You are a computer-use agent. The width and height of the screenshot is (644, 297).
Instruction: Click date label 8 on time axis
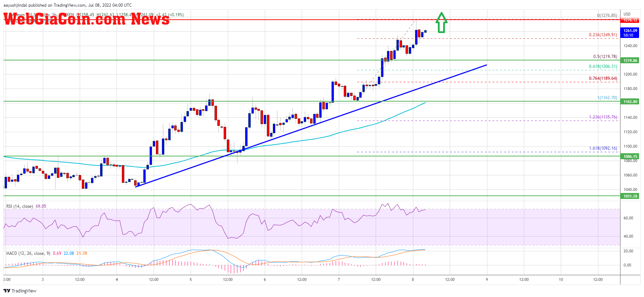coord(413,280)
